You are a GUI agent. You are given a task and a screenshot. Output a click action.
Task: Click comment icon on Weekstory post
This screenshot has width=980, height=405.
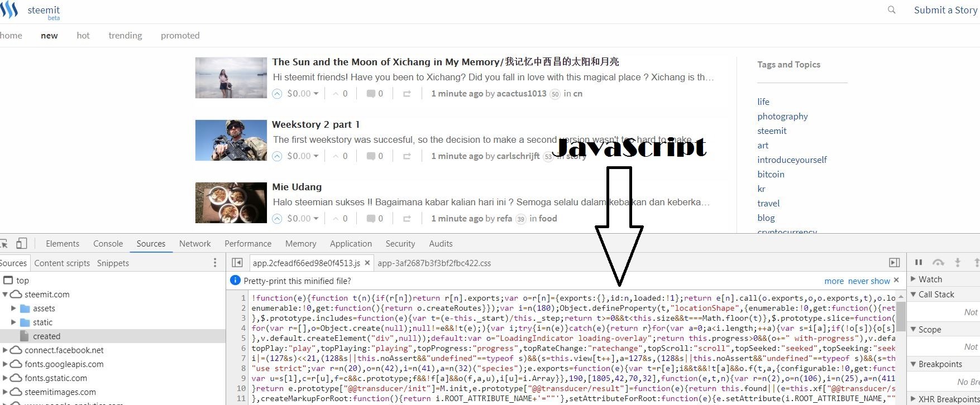click(x=370, y=156)
